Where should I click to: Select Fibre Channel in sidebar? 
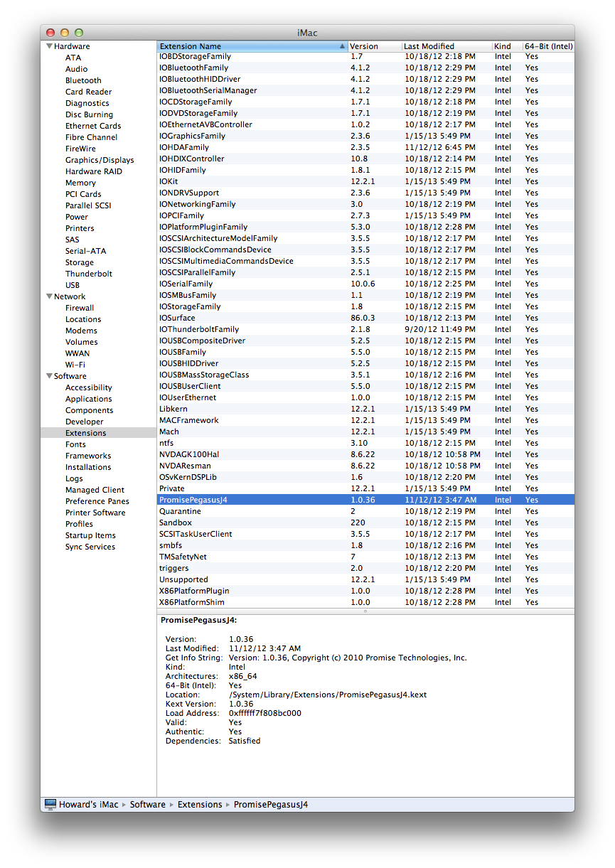[92, 137]
